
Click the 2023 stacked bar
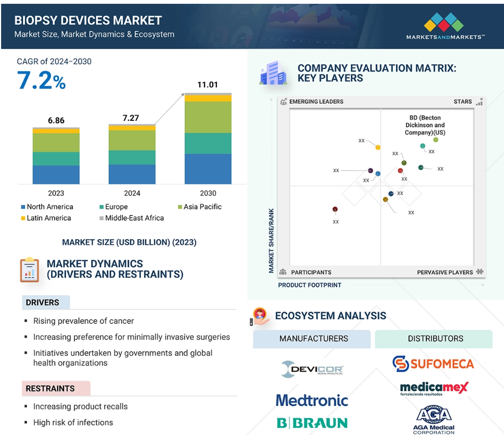(x=56, y=156)
